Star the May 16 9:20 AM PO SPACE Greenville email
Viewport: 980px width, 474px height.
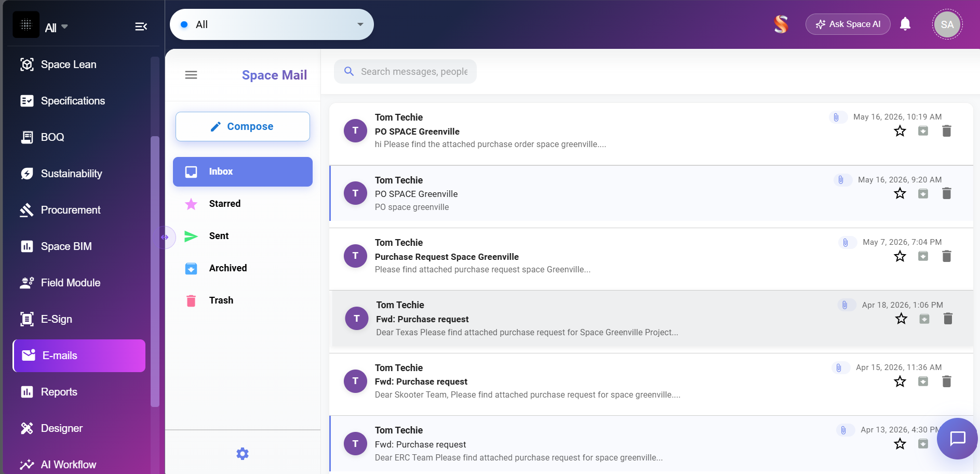pos(900,193)
